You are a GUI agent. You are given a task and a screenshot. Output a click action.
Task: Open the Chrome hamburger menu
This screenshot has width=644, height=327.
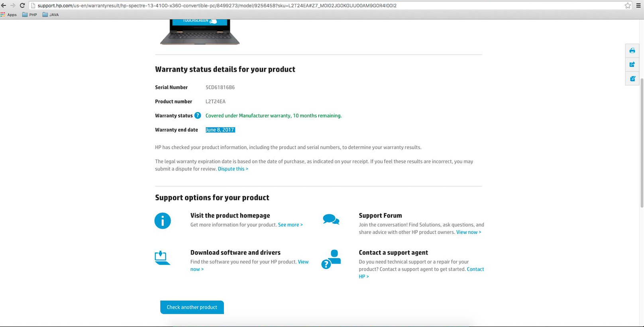tap(638, 6)
